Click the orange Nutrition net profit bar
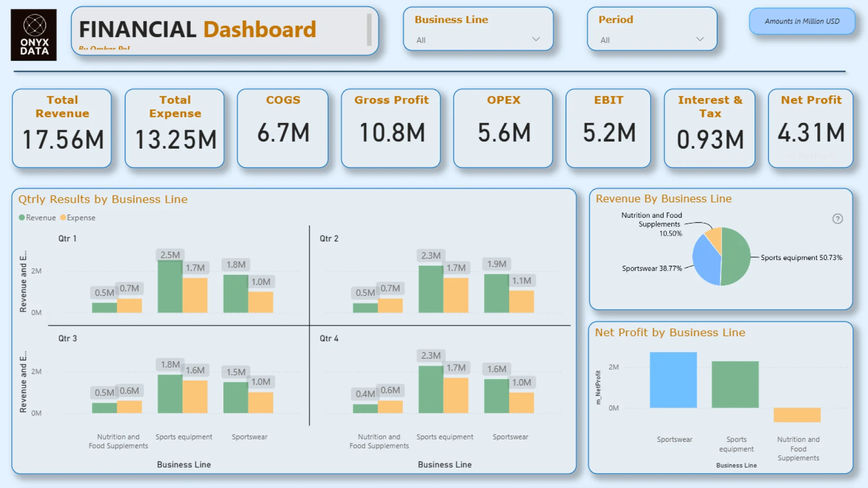The height and width of the screenshot is (488, 868). point(797,415)
